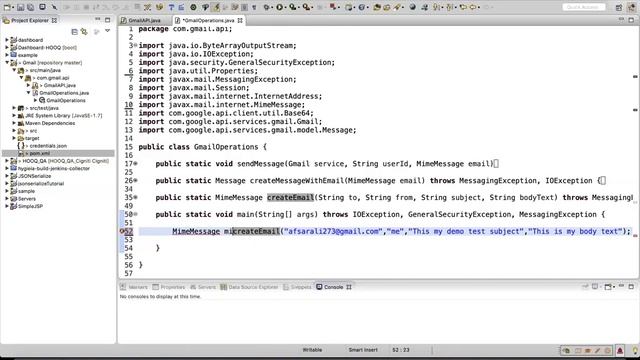Minimize the editor area
Image resolution: width=640 pixels, height=360 pixels.
(x=621, y=20)
